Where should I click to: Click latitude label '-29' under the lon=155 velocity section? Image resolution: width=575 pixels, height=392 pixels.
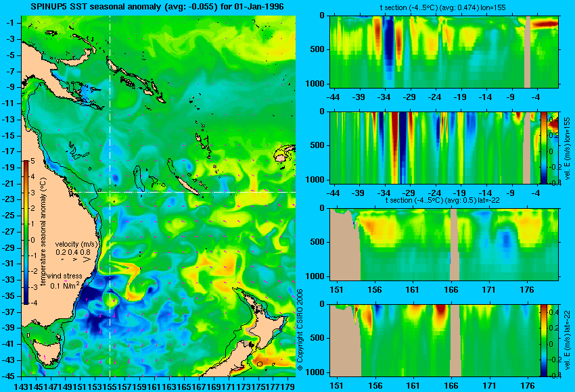coord(409,193)
